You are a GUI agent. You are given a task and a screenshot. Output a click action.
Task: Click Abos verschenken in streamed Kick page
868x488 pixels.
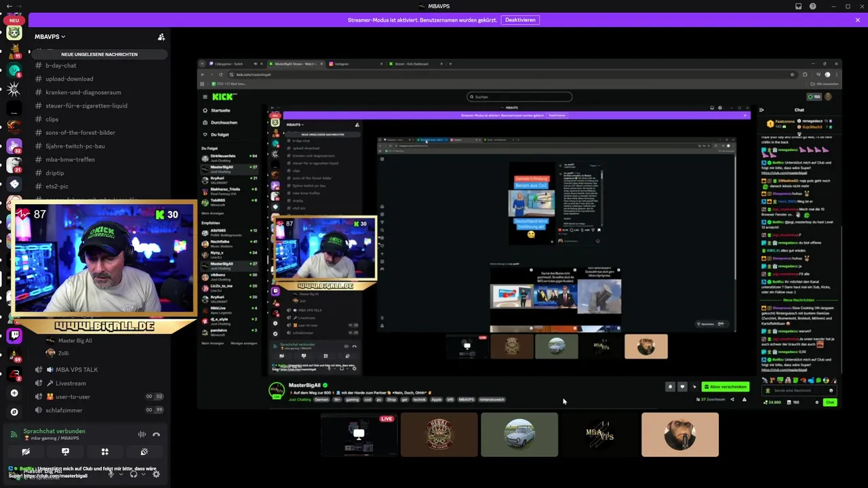(726, 386)
